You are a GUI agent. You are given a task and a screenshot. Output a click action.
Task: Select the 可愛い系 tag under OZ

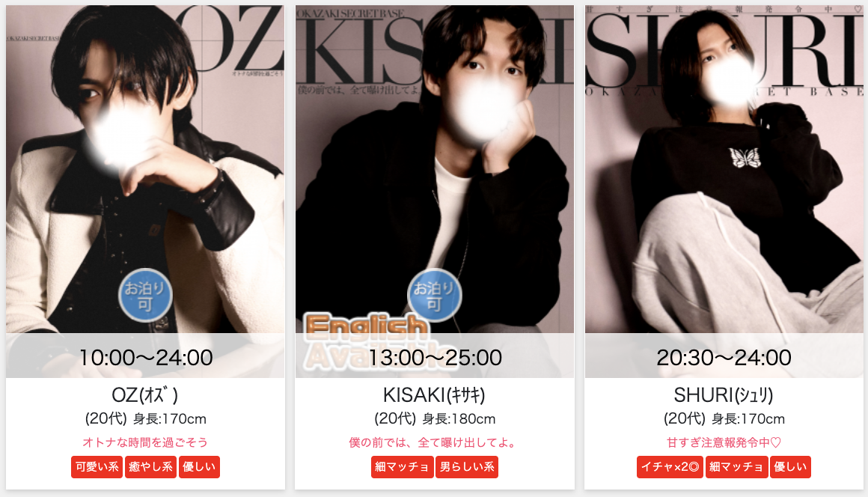coord(97,467)
